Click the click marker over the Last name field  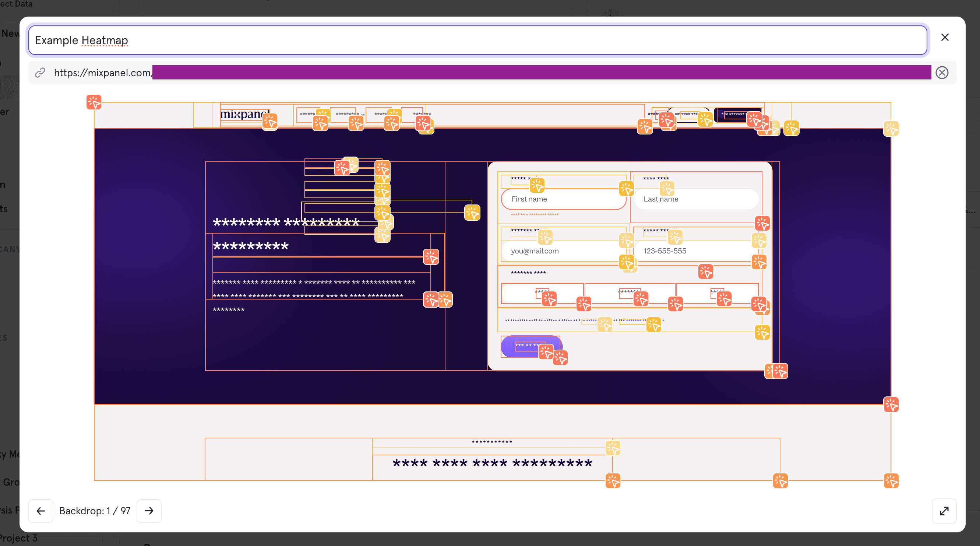[x=668, y=189]
